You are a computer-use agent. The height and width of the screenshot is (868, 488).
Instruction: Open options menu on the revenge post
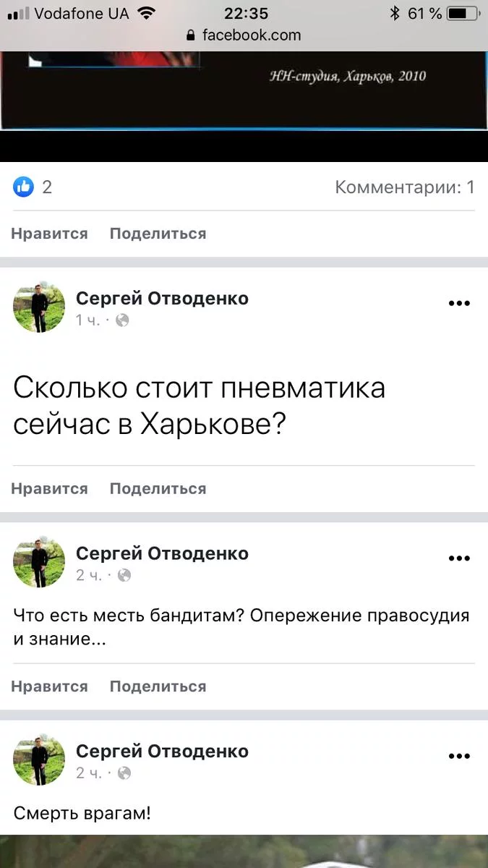[x=459, y=558]
